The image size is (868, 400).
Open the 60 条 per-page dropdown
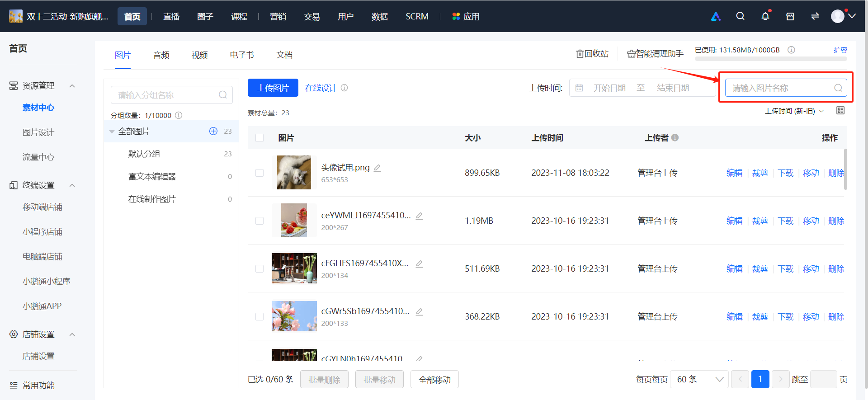click(699, 379)
